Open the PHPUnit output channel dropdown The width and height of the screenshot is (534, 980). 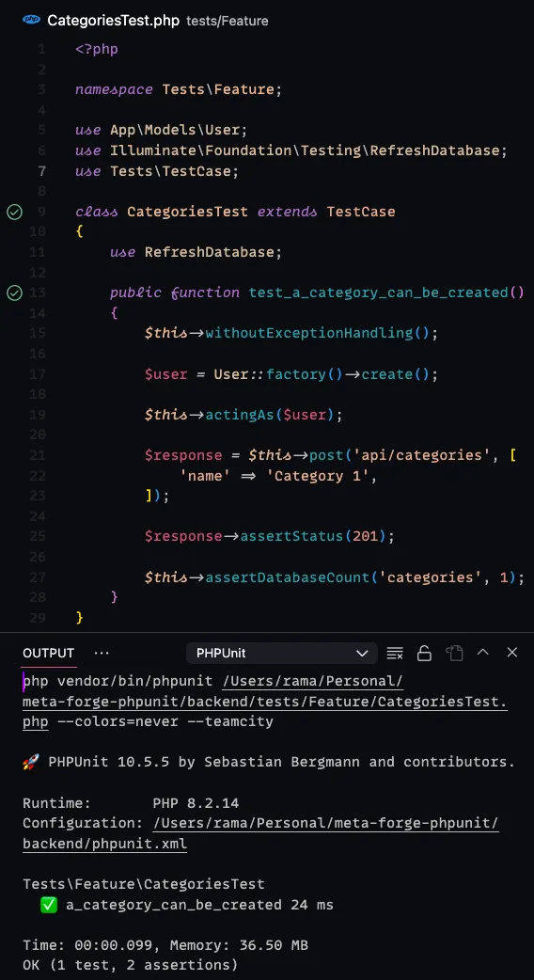(x=282, y=653)
